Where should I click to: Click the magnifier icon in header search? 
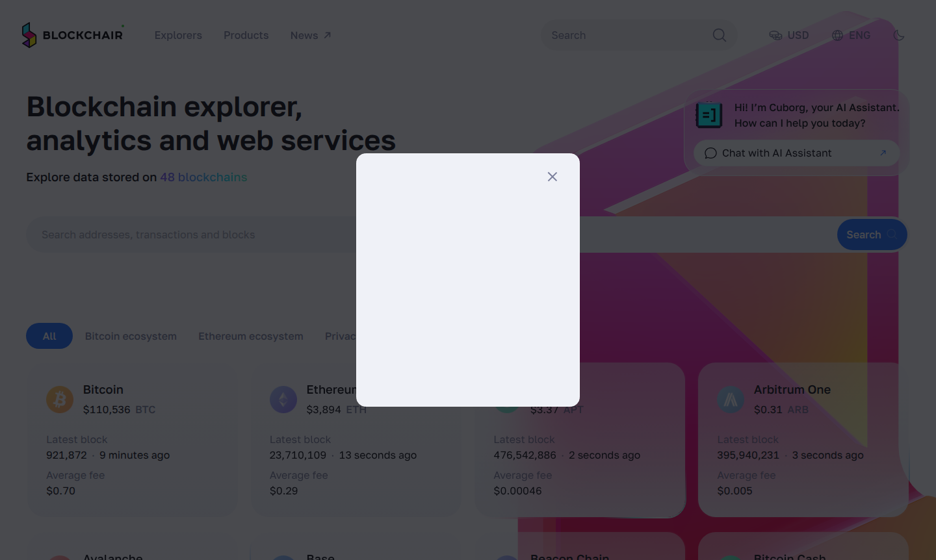tap(719, 35)
